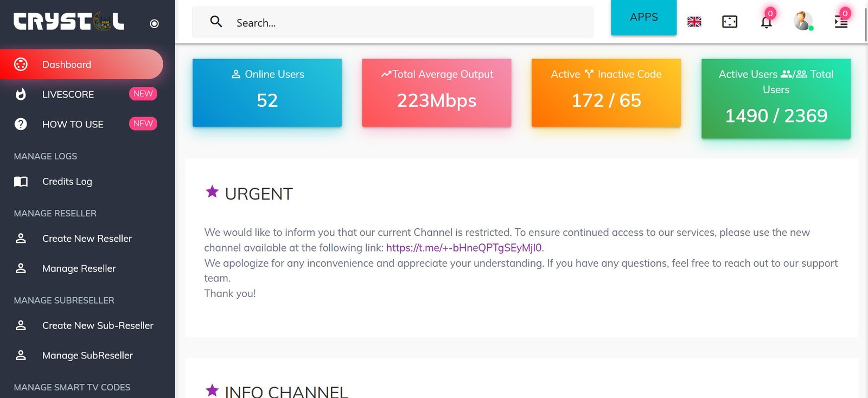Click the Credits Log book icon
This screenshot has height=398, width=868.
click(x=21, y=182)
